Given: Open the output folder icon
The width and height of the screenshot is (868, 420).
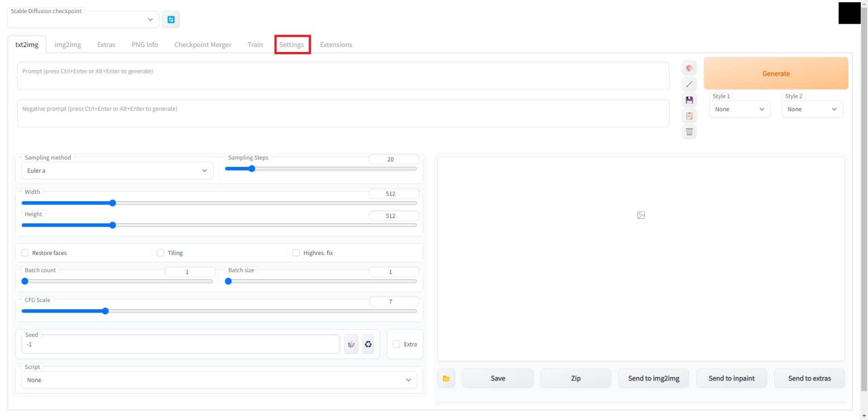Looking at the screenshot, I should click(x=445, y=378).
